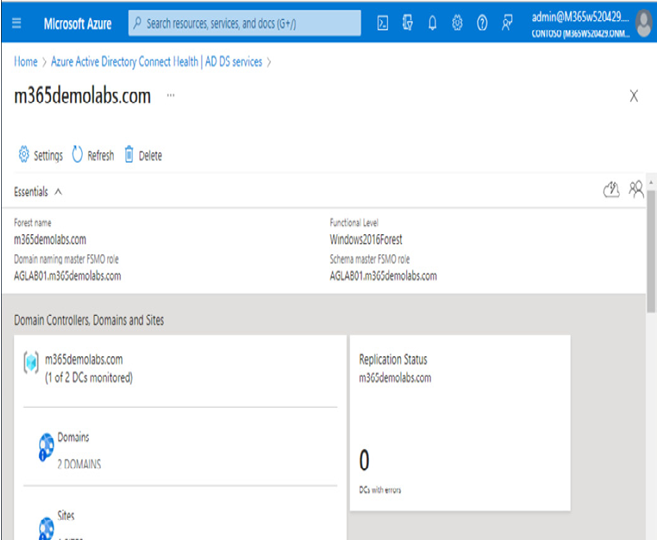The height and width of the screenshot is (540, 659).
Task: Open the Help question mark icon
Action: coord(482,23)
